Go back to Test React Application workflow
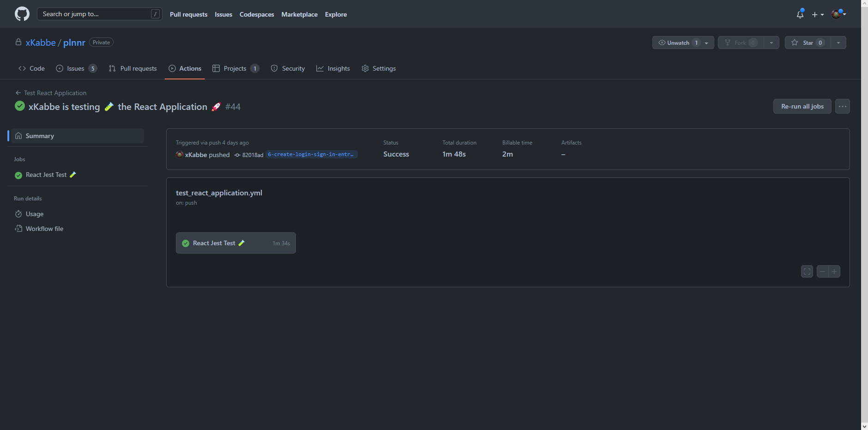This screenshot has width=868, height=430. pos(51,93)
